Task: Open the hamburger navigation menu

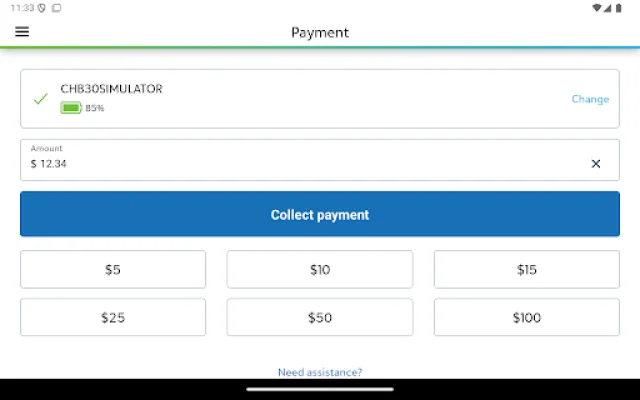Action: coord(22,32)
